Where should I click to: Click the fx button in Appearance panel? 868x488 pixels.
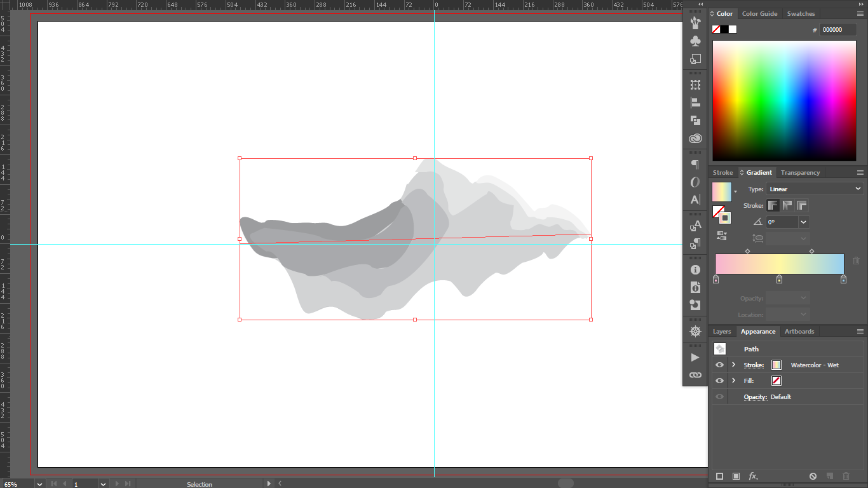754,476
